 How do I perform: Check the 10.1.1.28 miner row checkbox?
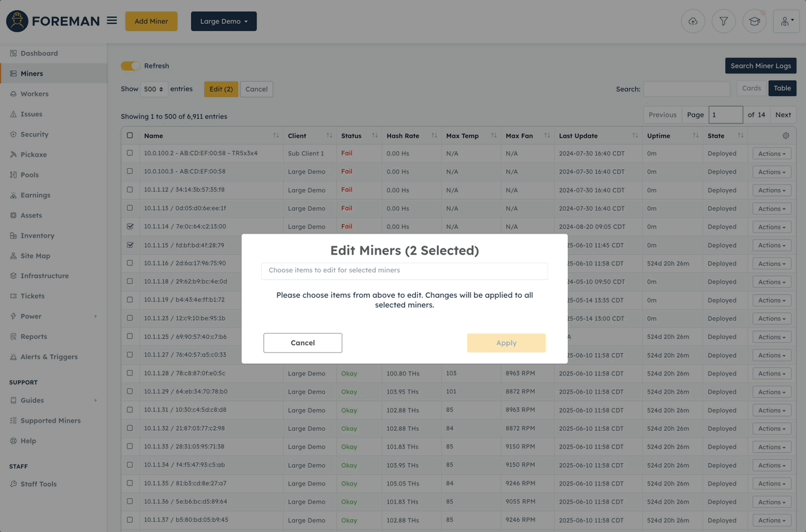130,373
